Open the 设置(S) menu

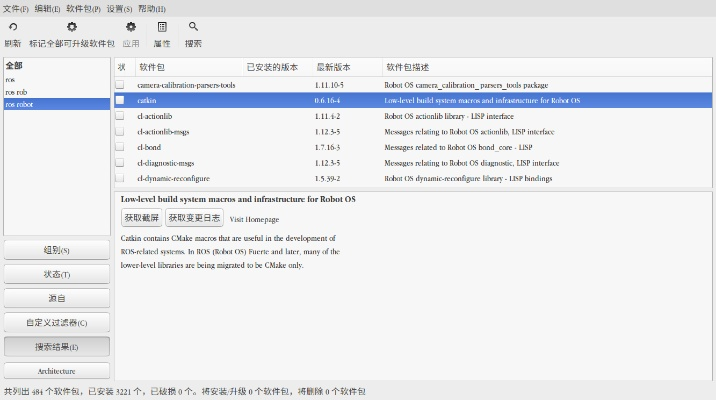point(120,8)
